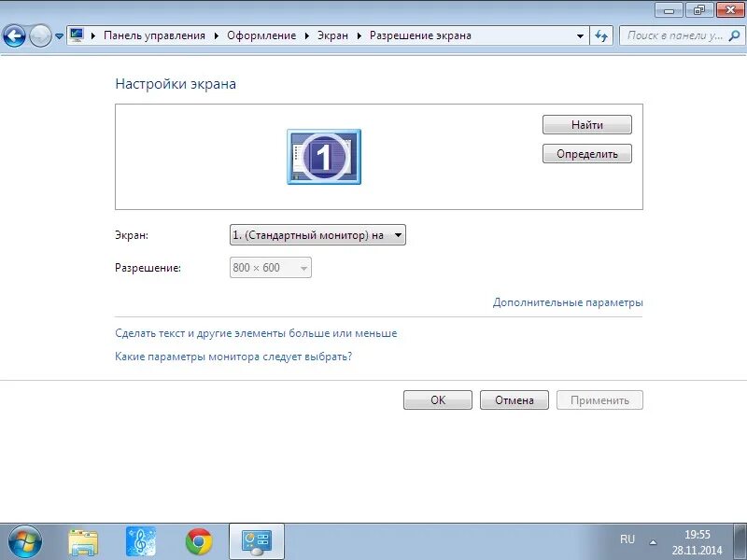The height and width of the screenshot is (560, 747).
Task: Click the 'Отмена' button
Action: (x=514, y=400)
